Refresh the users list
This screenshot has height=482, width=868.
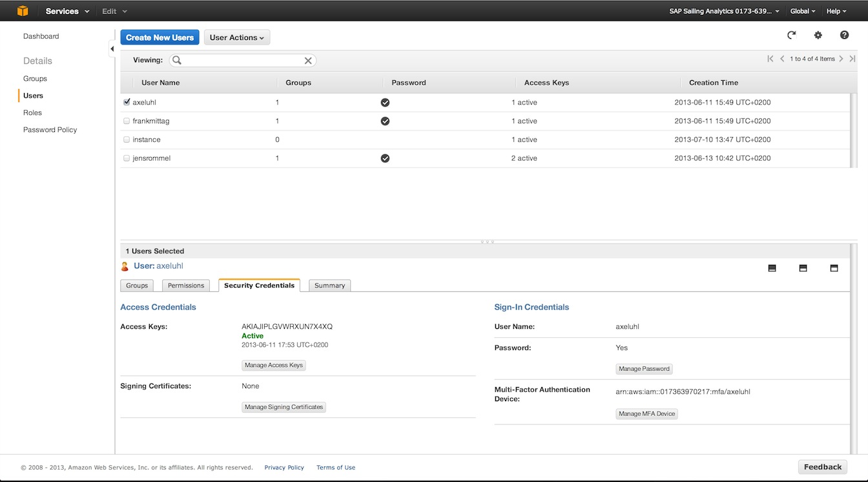[791, 36]
